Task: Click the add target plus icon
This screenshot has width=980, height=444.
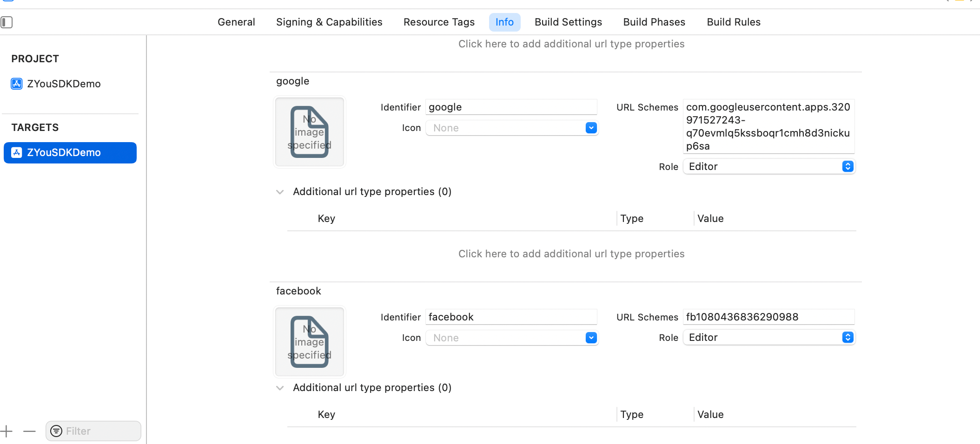Action: [7, 431]
